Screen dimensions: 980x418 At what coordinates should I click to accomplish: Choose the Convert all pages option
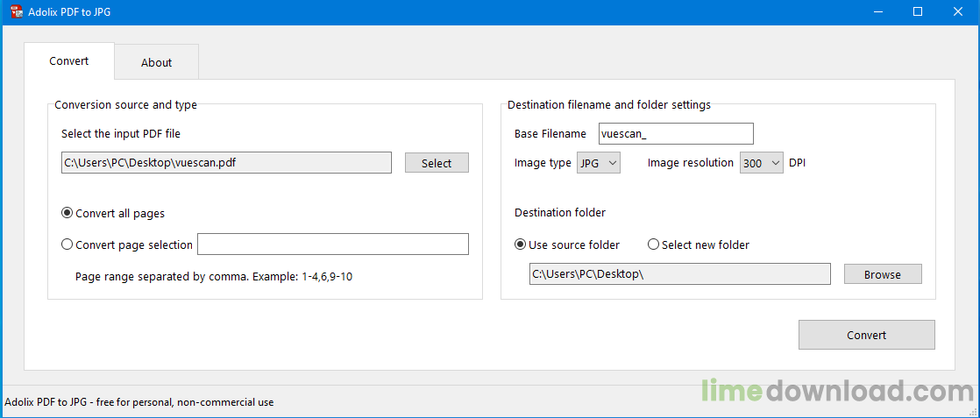(113, 213)
